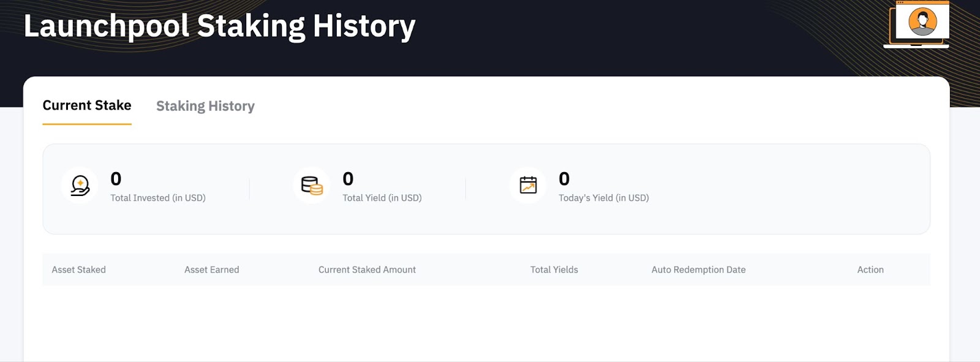This screenshot has width=980, height=362.
Task: Click the Auto Redemption Date column header
Action: tap(699, 270)
